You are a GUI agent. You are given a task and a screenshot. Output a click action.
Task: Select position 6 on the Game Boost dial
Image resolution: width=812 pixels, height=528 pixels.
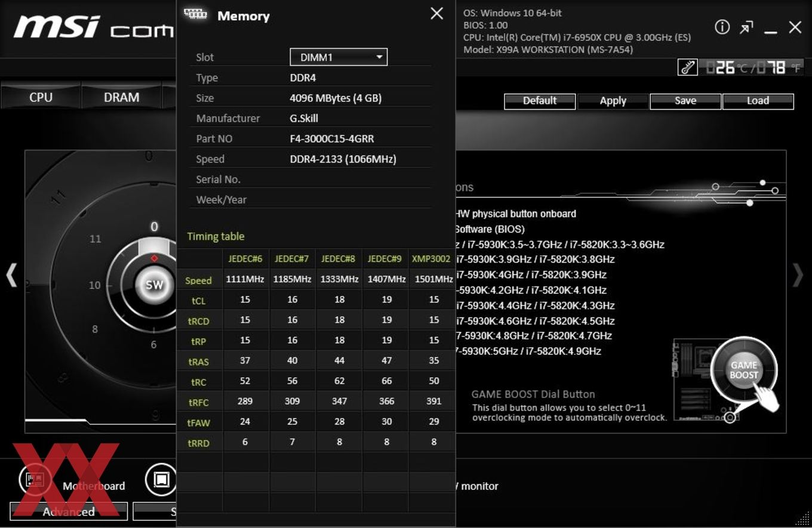pos(153,344)
